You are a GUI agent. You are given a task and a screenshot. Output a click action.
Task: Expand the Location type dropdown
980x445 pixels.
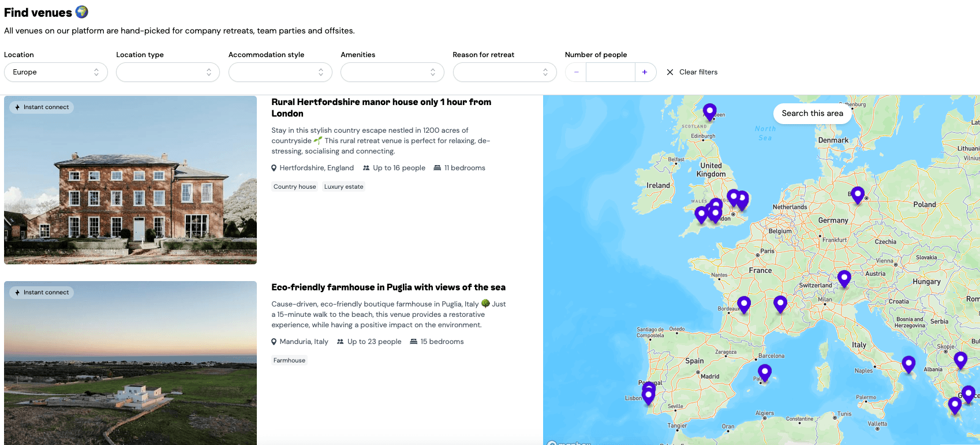[x=167, y=72]
